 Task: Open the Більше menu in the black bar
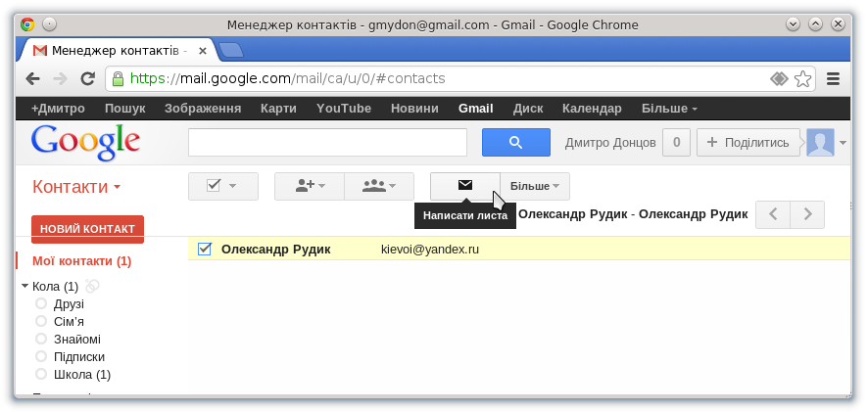[669, 109]
